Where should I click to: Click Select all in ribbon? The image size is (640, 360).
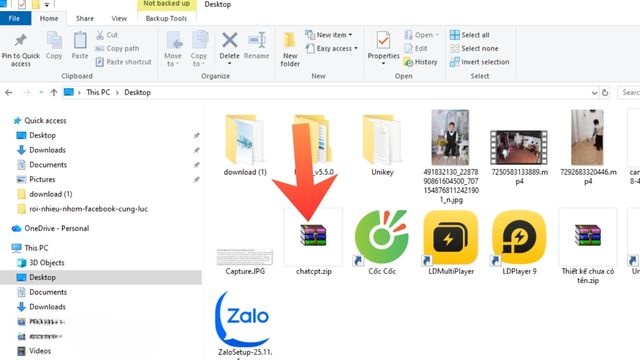[469, 35]
